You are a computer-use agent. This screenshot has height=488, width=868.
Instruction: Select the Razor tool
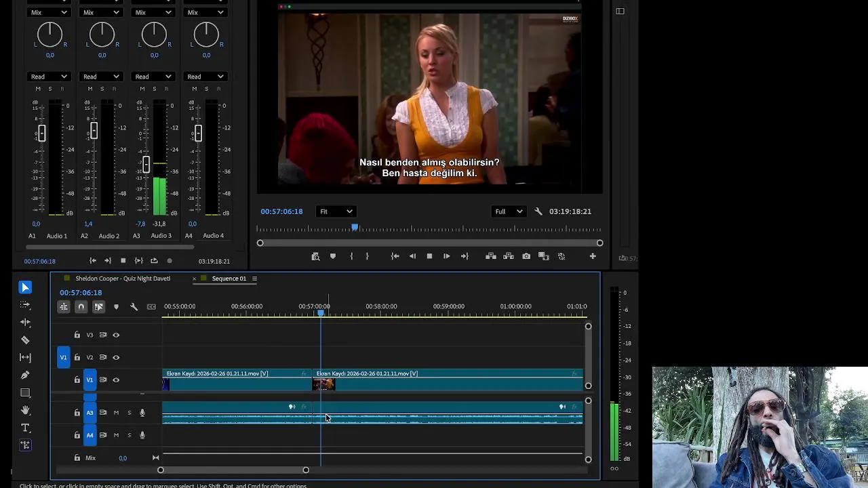point(25,340)
